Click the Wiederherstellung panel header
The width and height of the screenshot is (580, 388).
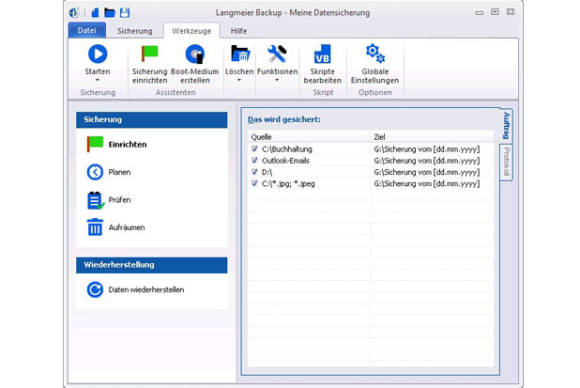tap(152, 265)
